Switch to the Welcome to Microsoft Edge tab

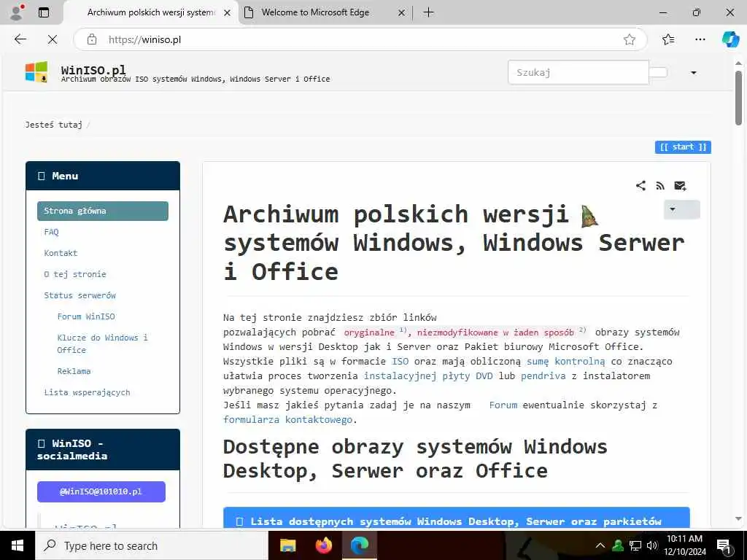tap(315, 12)
